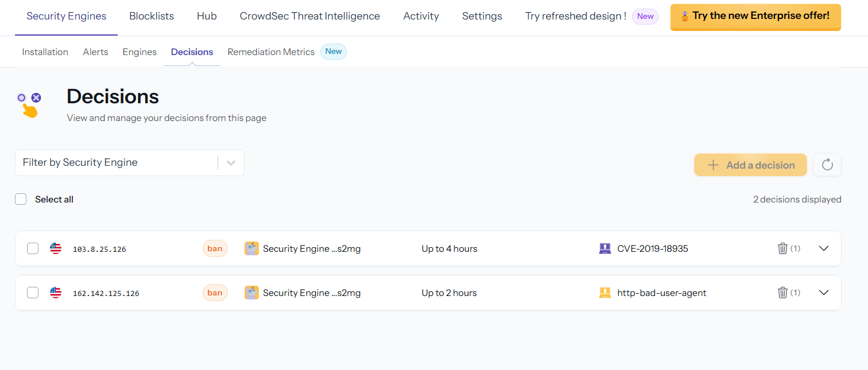
Task: Click the Up to 4 hours duration
Action: click(449, 248)
